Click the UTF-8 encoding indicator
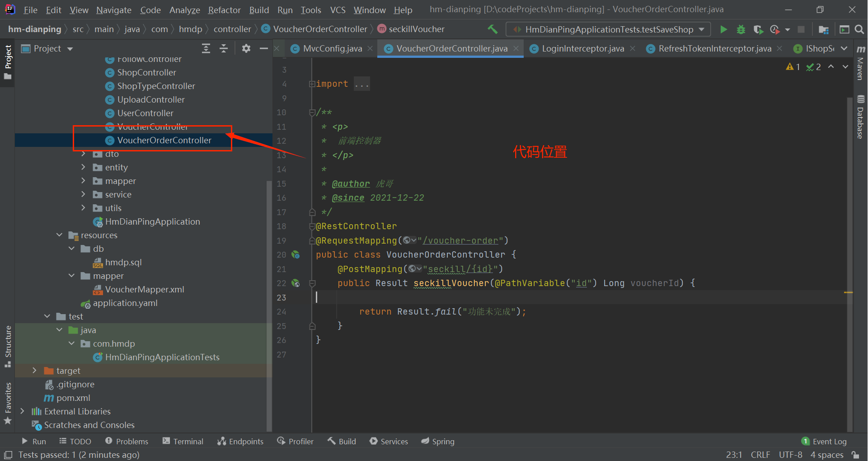Viewport: 868px width, 461px height. (791, 455)
